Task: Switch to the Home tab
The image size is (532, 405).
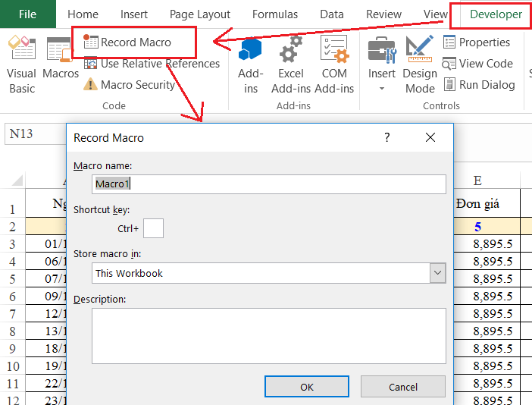Action: click(83, 14)
